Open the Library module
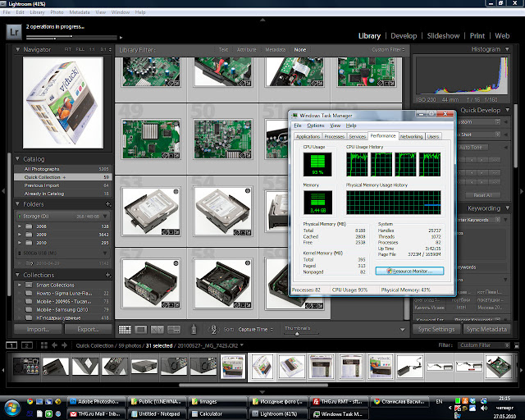The image size is (525, 420). (369, 36)
